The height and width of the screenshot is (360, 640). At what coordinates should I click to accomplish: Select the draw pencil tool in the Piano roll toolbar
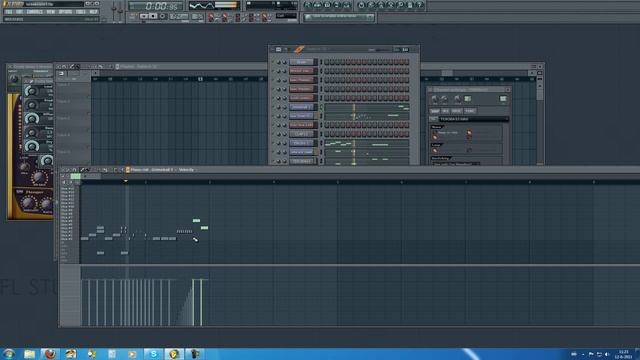tap(82, 170)
